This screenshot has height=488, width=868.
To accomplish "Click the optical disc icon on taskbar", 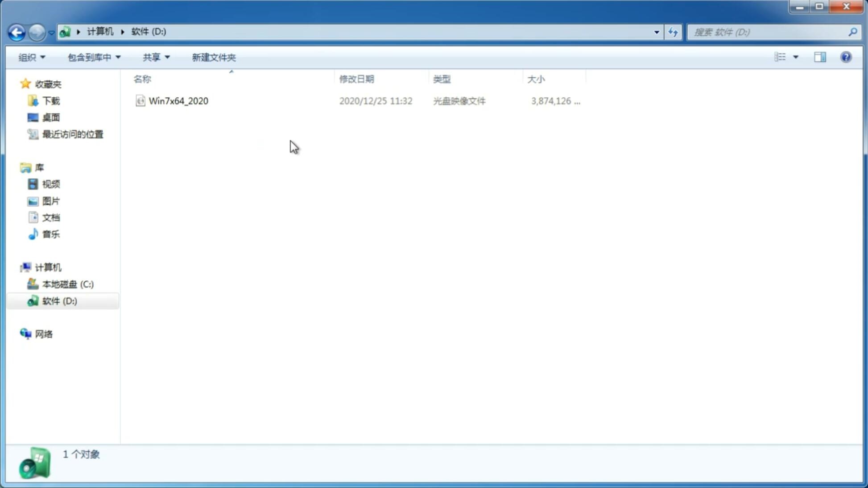I will (x=33, y=464).
